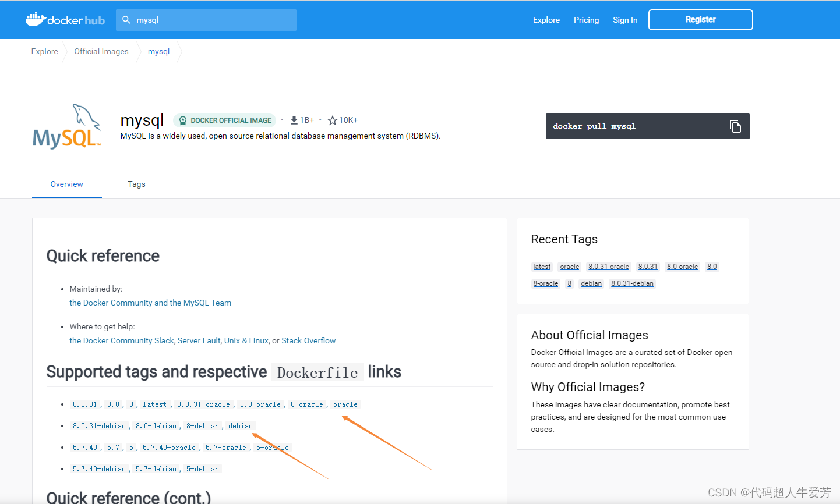Go to Explore breadcrumb
This screenshot has height=504, width=840.
pyautogui.click(x=45, y=51)
